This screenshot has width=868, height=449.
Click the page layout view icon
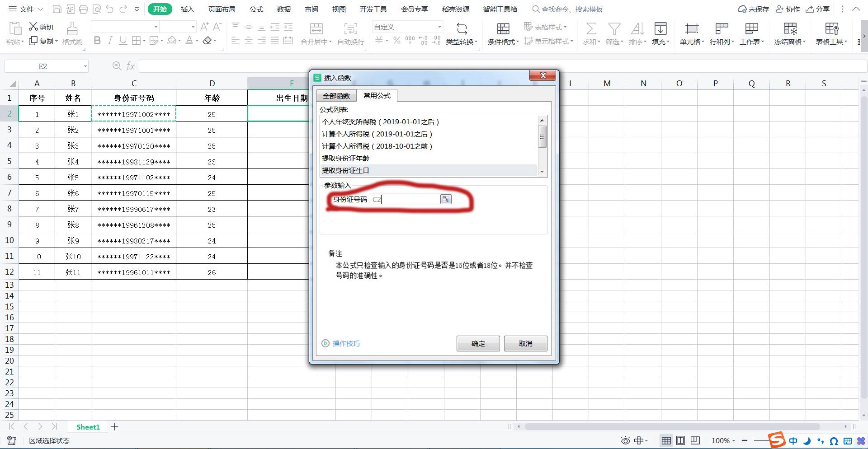point(680,440)
